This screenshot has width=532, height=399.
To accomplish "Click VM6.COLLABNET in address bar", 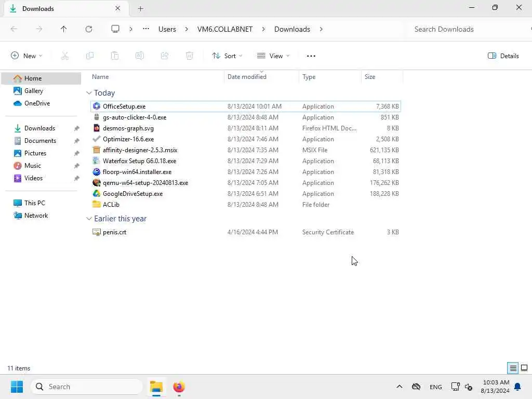I will tap(225, 29).
